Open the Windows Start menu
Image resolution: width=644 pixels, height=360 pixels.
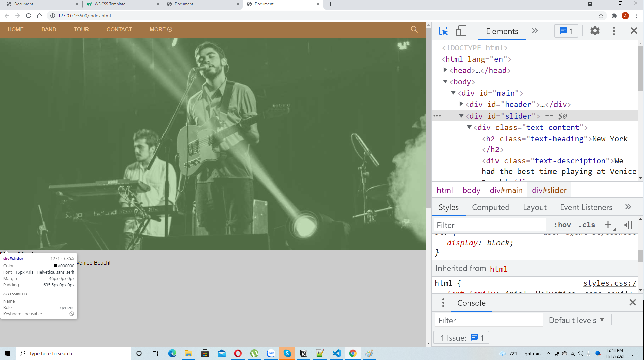tap(8, 353)
